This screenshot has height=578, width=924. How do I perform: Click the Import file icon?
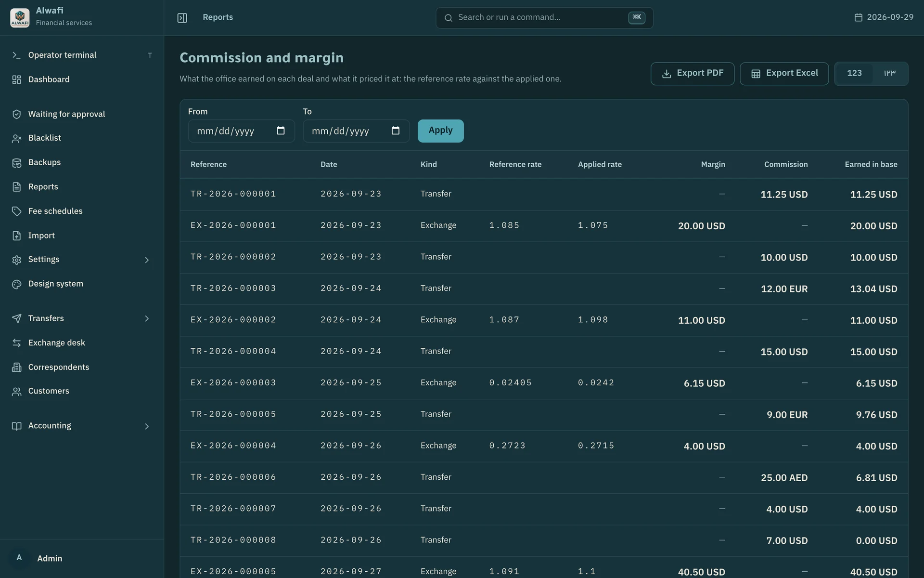click(16, 236)
